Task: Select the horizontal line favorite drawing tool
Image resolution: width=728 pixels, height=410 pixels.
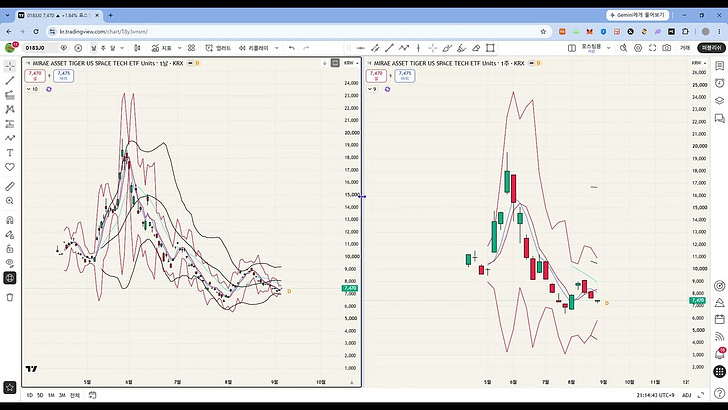Action: (361, 48)
